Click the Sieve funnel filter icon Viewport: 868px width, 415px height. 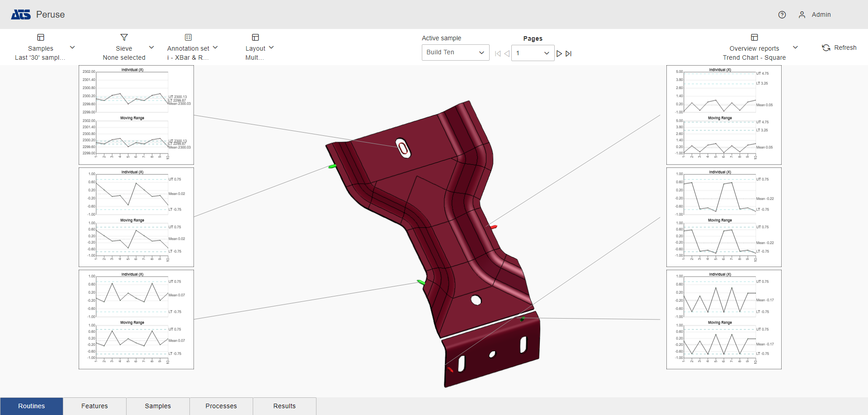click(x=124, y=38)
